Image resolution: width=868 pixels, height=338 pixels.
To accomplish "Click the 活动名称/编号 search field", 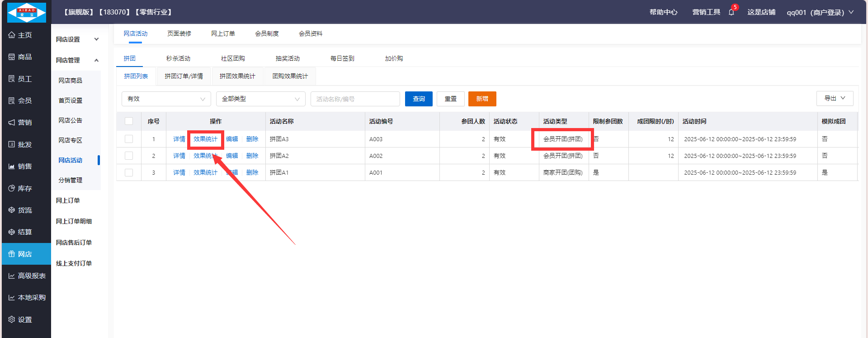I will coord(355,99).
